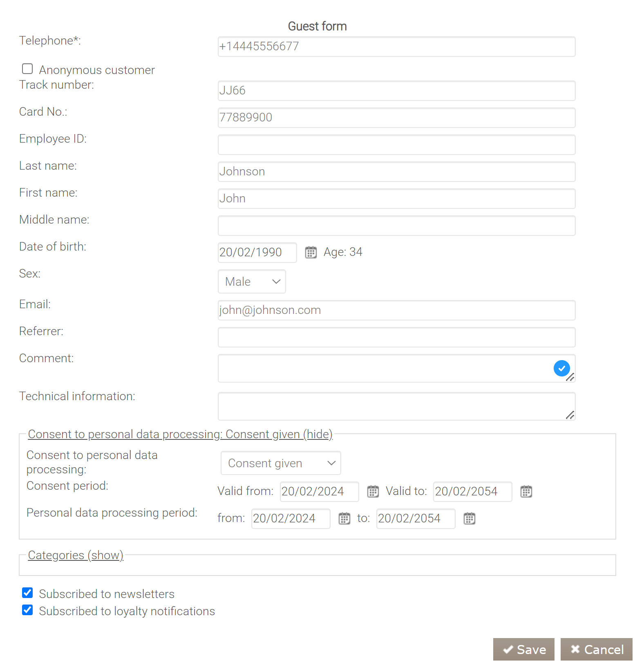Click the blue checkmark icon in Comment box
The image size is (644, 672).
[561, 368]
